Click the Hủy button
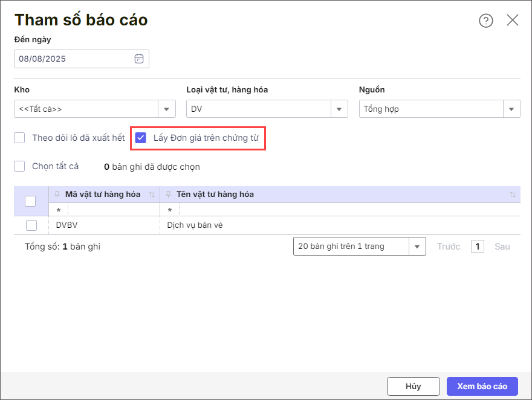The height and width of the screenshot is (400, 532). pos(414,387)
